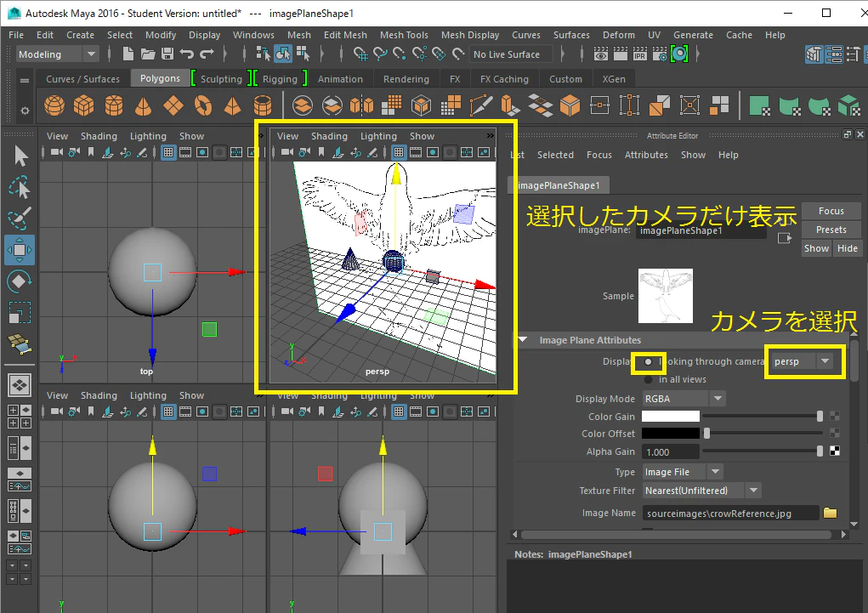
Task: Select 'in all views' display option
Action: pos(648,379)
